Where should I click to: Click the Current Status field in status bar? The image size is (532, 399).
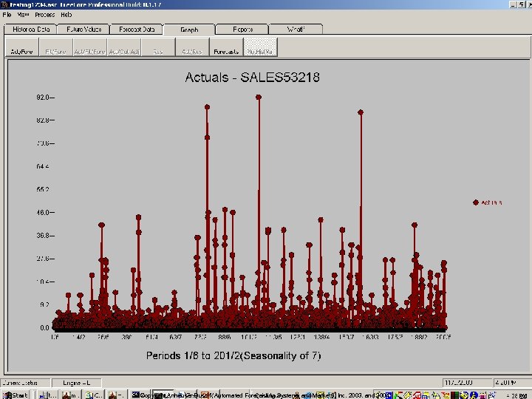click(25, 383)
